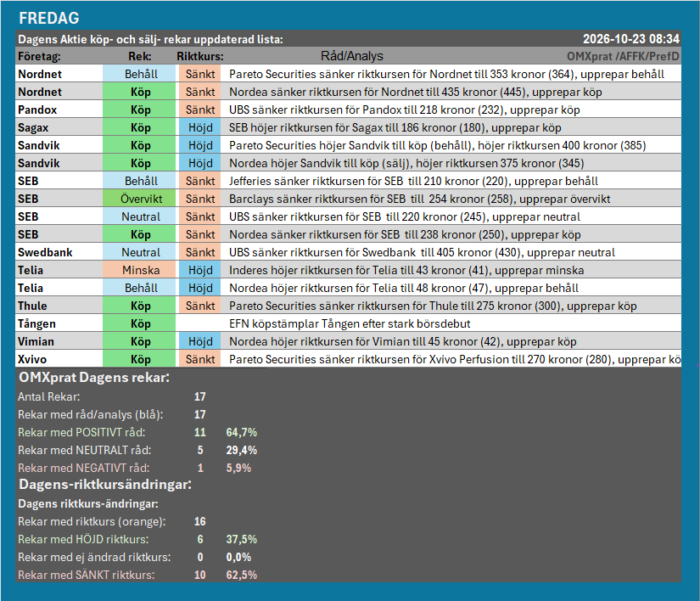Click the Inderes Telia analysis text
Viewport: 700px width, 601px height.
(x=406, y=271)
